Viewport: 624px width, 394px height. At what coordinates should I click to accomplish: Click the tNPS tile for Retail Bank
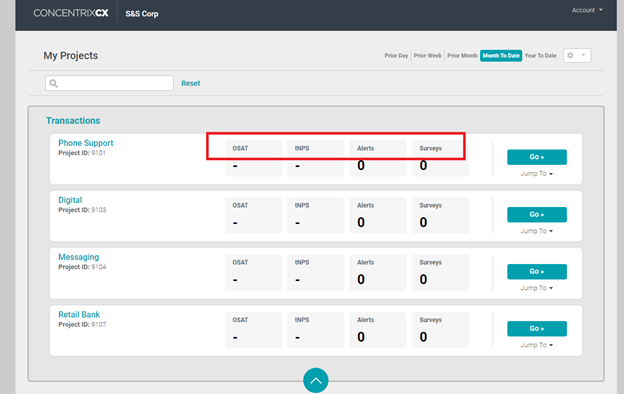click(x=316, y=330)
